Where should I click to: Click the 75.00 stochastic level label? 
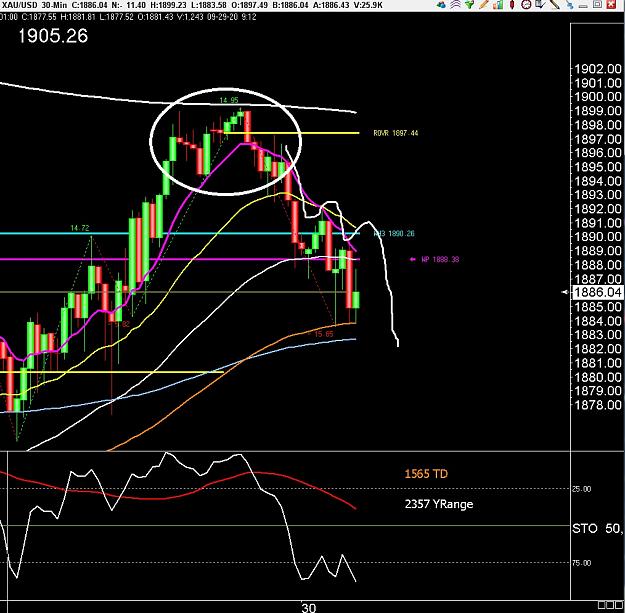(581, 563)
